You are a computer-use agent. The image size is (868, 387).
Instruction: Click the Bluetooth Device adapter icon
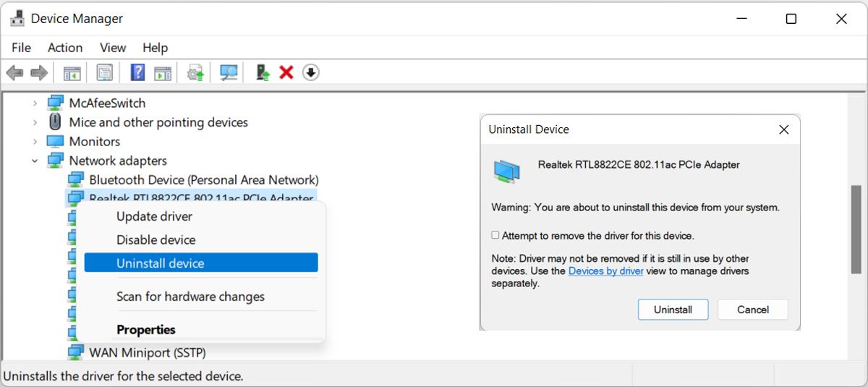[x=75, y=179]
